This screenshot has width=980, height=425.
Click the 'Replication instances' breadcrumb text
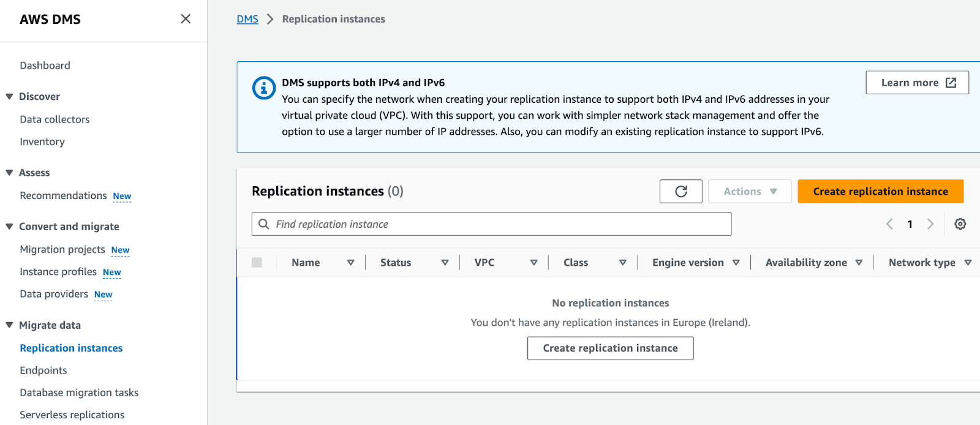click(x=334, y=19)
